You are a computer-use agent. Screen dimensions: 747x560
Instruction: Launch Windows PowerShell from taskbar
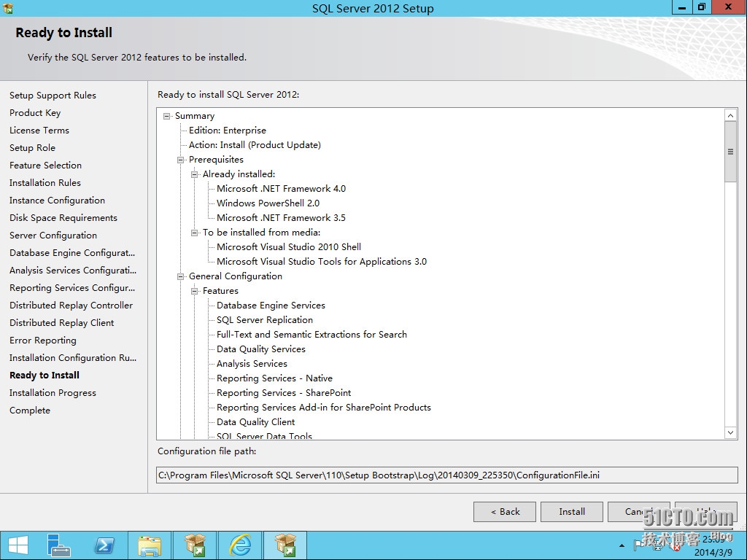coord(104,545)
